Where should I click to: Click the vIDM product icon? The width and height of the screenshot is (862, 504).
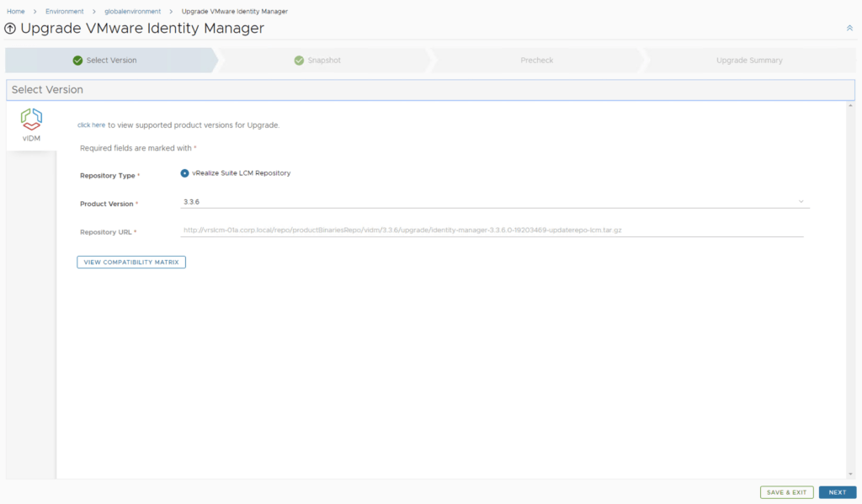(31, 119)
